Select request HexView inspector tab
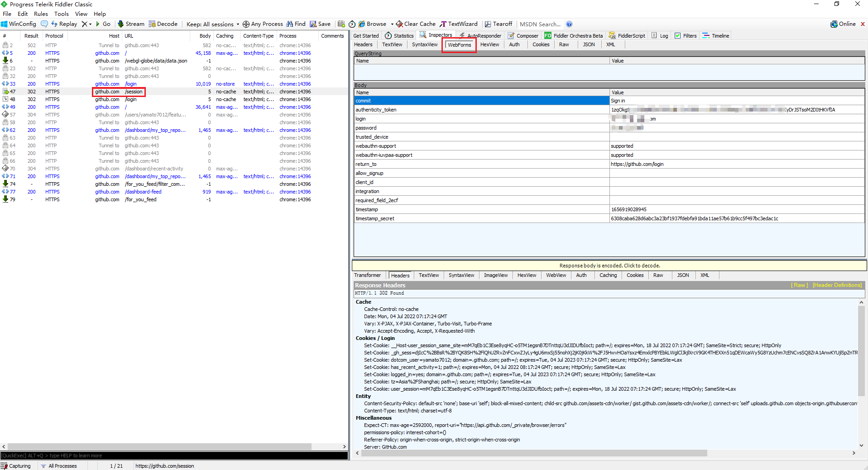This screenshot has width=868, height=470. [x=489, y=44]
